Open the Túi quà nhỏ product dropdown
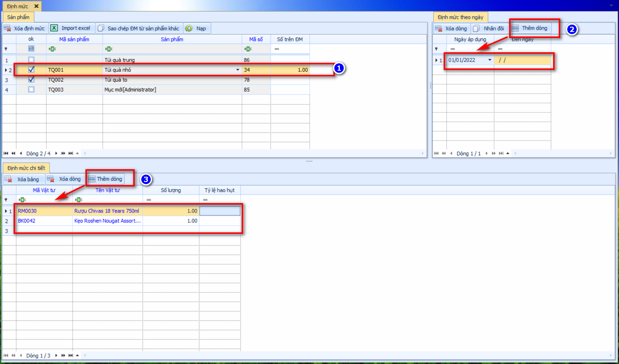Viewport: 619px width, 364px height. coord(237,70)
